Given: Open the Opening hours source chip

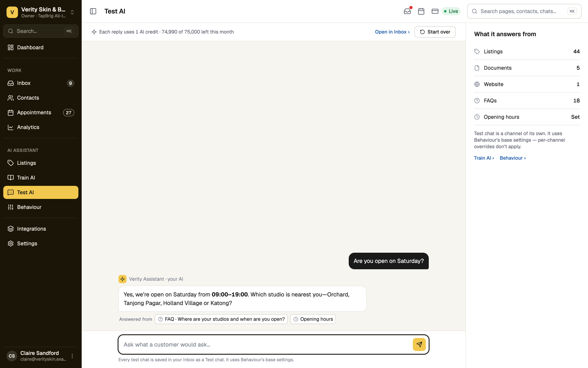Looking at the screenshot, I should click(x=313, y=319).
